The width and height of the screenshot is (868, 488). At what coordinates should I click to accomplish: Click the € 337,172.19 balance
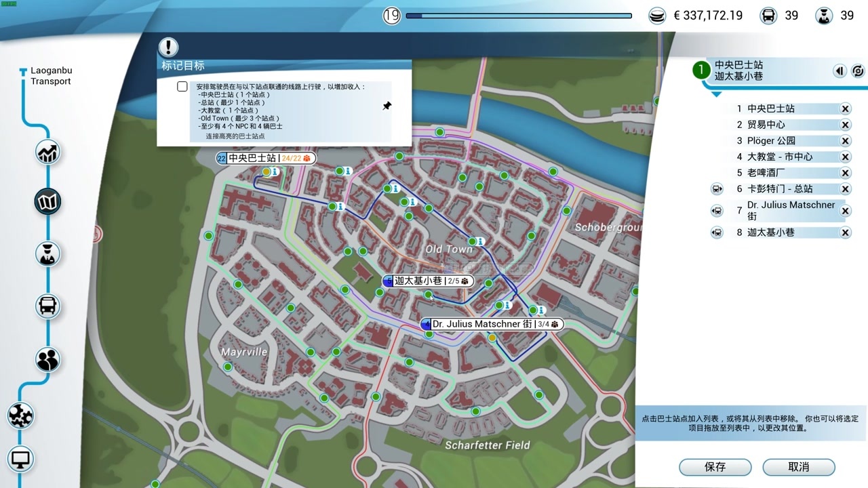(x=708, y=15)
